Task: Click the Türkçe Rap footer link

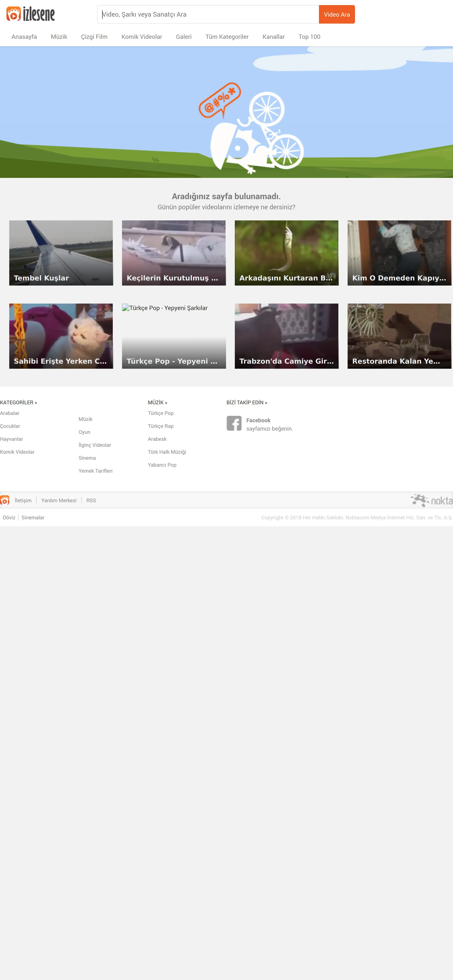Action: coord(161,426)
